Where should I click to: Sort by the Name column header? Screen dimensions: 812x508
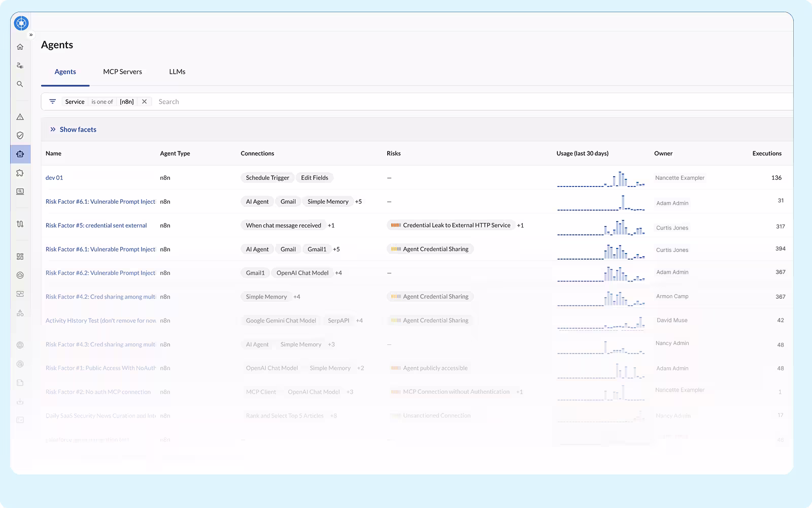coord(53,153)
